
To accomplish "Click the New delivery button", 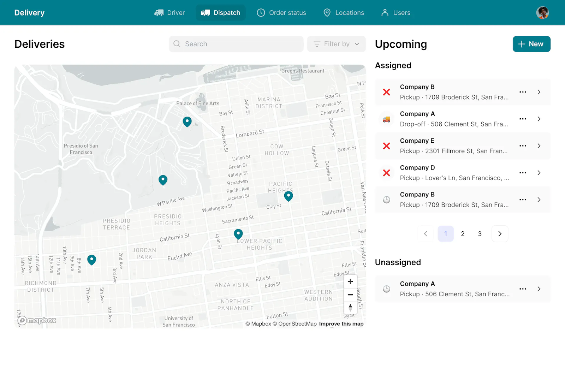I will [531, 44].
